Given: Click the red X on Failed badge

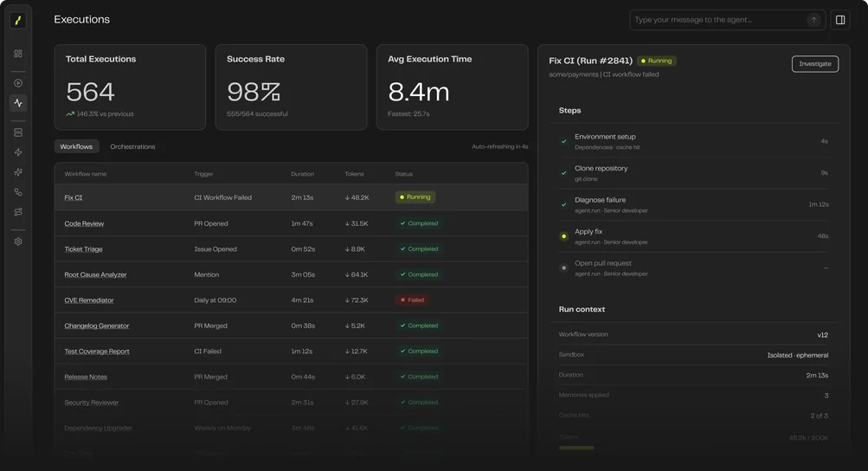Looking at the screenshot, I should pyautogui.click(x=402, y=300).
